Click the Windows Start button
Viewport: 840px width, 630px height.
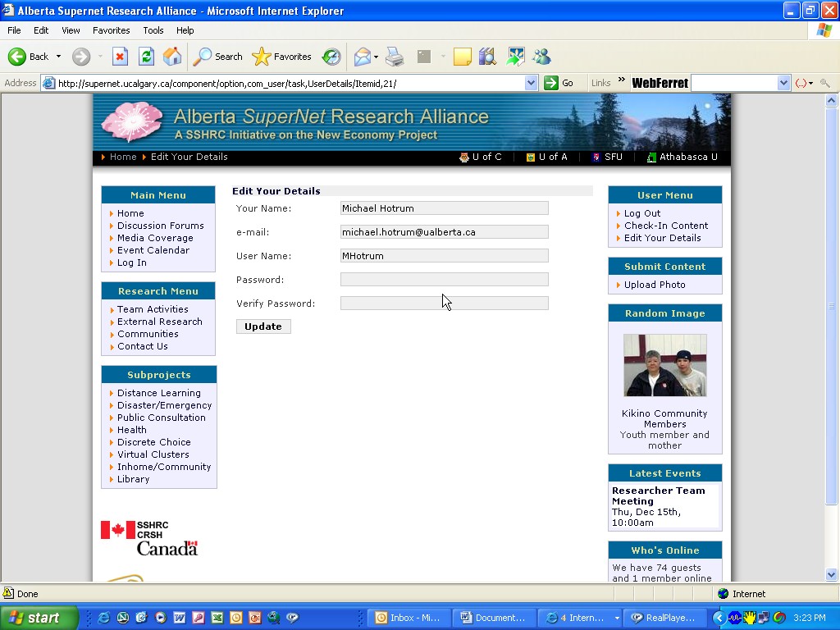(39, 618)
